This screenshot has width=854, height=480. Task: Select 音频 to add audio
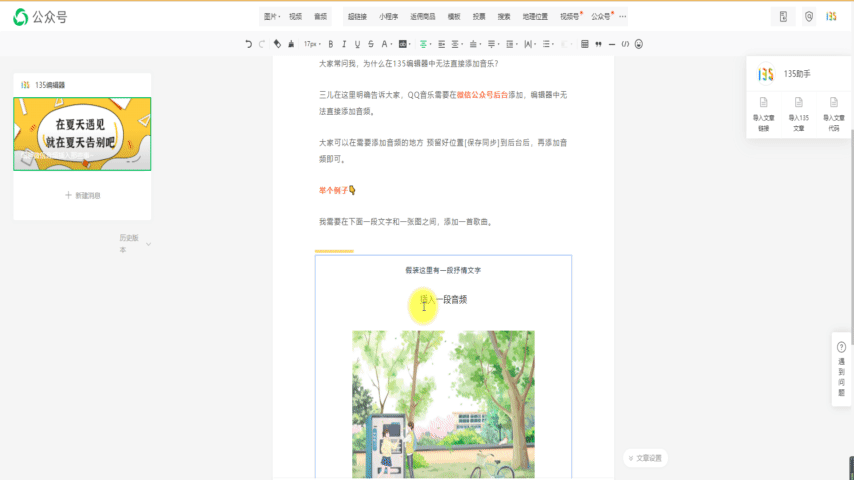pyautogui.click(x=321, y=17)
